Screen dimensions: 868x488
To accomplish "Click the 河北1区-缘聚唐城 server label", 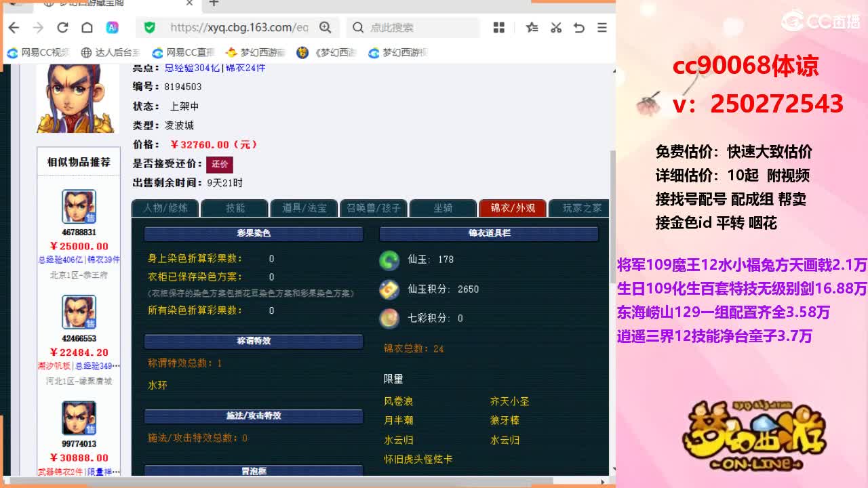I will 79,381.
